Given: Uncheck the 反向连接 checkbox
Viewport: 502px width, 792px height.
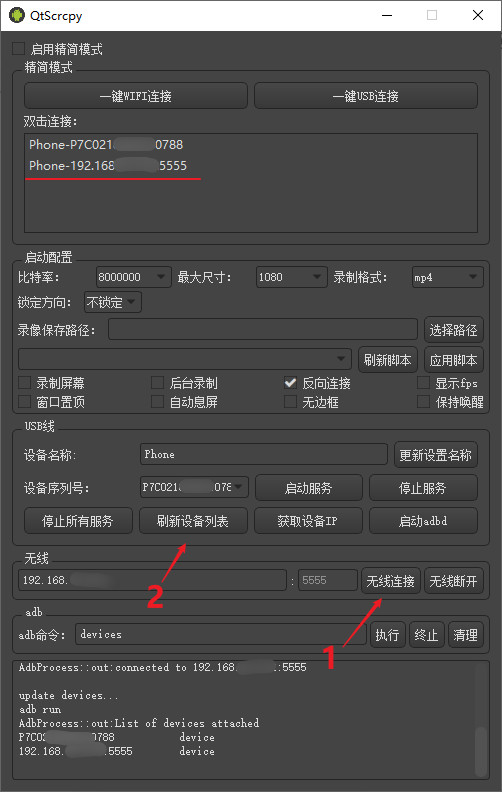Looking at the screenshot, I should pos(290,382).
